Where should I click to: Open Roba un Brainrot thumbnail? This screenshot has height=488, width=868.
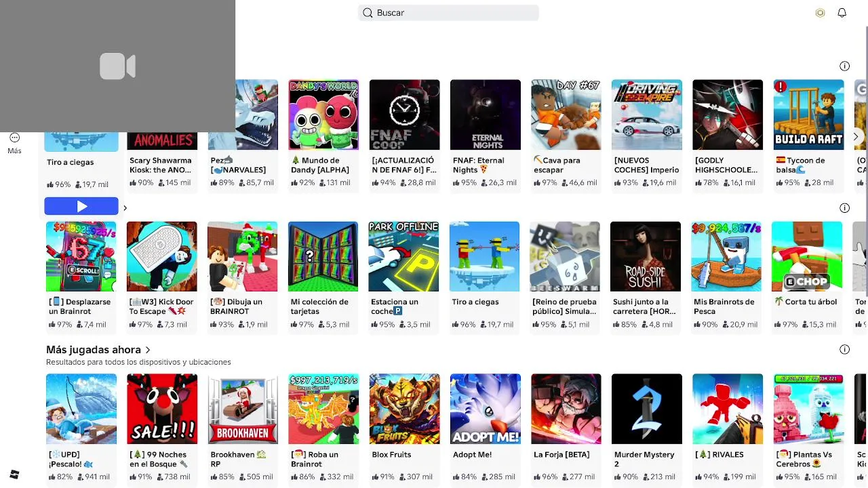click(323, 409)
